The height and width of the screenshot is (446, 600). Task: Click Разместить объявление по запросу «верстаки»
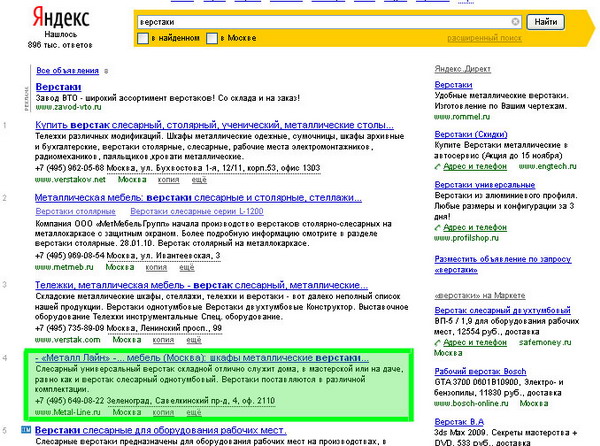502,264
